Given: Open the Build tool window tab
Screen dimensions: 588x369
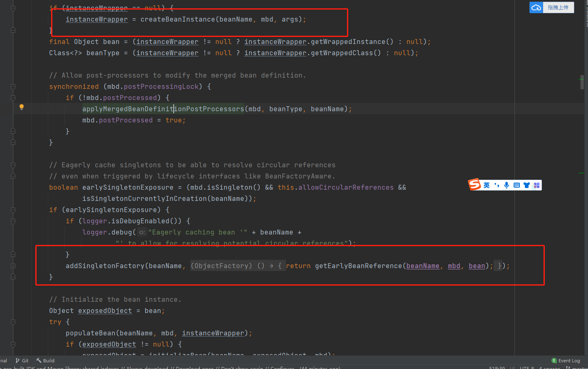Looking at the screenshot, I should tap(45, 360).
